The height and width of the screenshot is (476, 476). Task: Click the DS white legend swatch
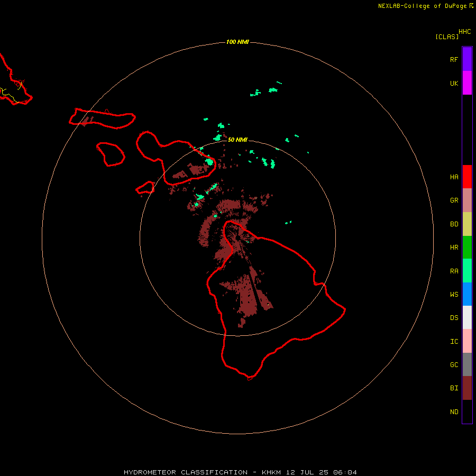click(467, 317)
